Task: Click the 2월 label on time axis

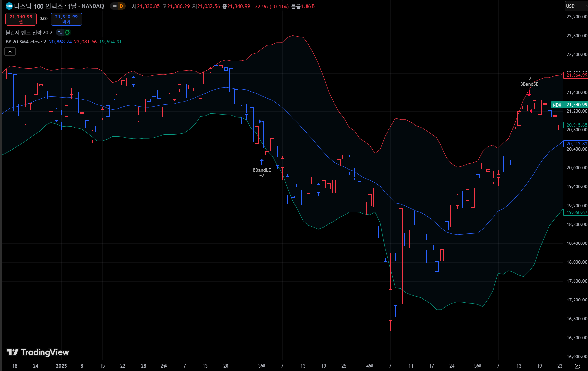Action: [x=164, y=366]
